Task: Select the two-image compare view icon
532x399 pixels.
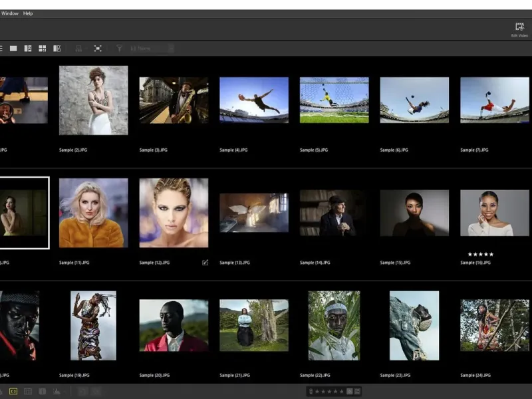Action: 28,49
